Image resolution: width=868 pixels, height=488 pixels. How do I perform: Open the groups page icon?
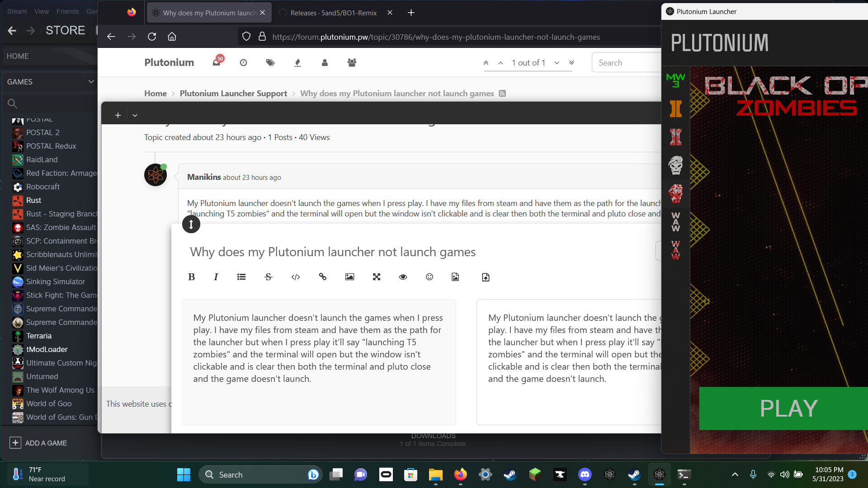352,63
